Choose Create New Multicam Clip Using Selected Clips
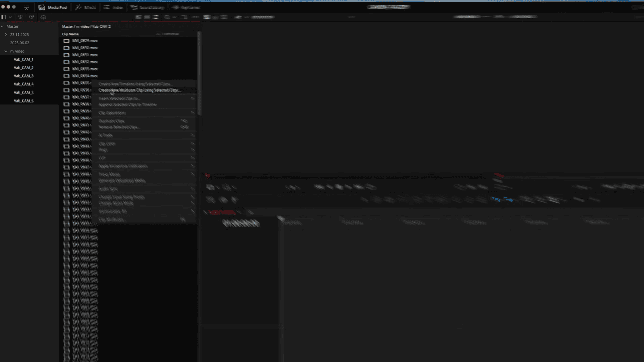Image resolution: width=644 pixels, height=362 pixels. (x=140, y=90)
